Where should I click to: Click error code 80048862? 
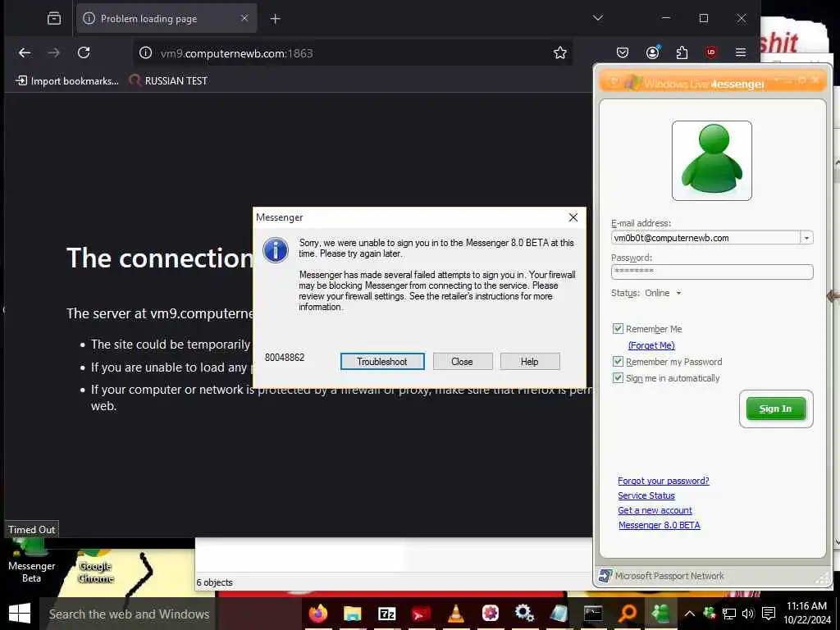coord(285,358)
